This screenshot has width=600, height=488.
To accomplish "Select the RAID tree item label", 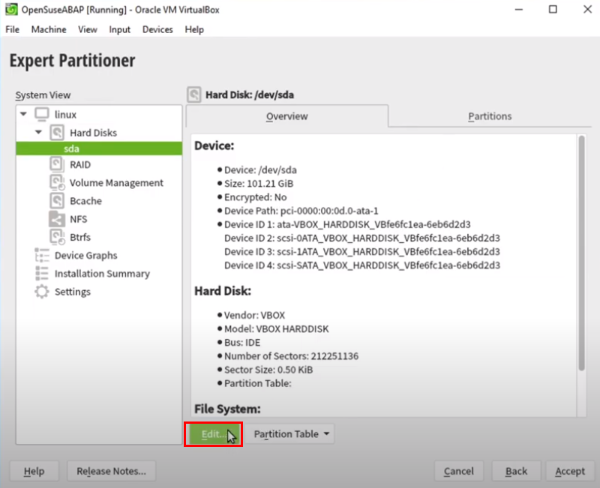I will (80, 165).
